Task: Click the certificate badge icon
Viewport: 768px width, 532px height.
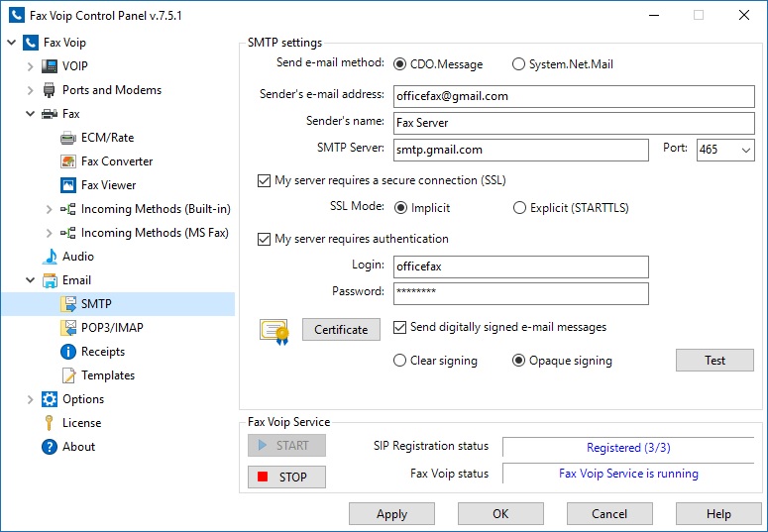Action: 274,330
